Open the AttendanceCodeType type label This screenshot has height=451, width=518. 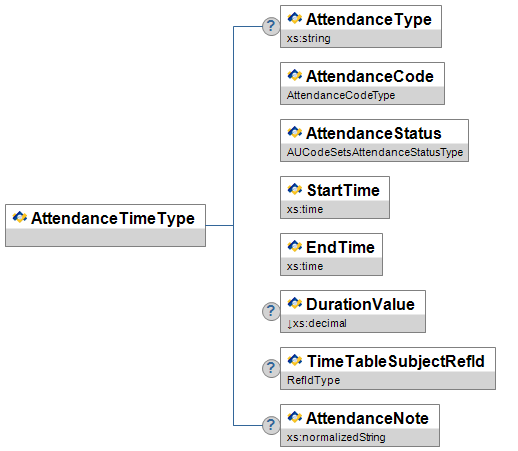coord(341,95)
